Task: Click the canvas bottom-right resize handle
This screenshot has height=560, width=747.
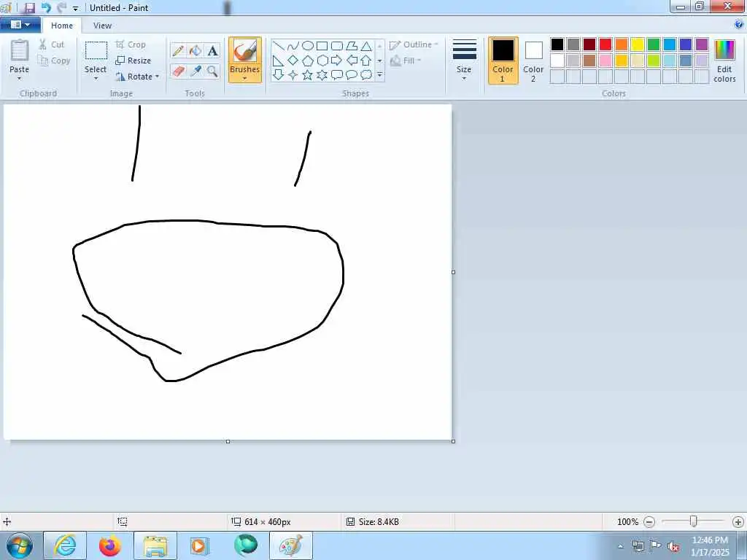Action: [453, 441]
